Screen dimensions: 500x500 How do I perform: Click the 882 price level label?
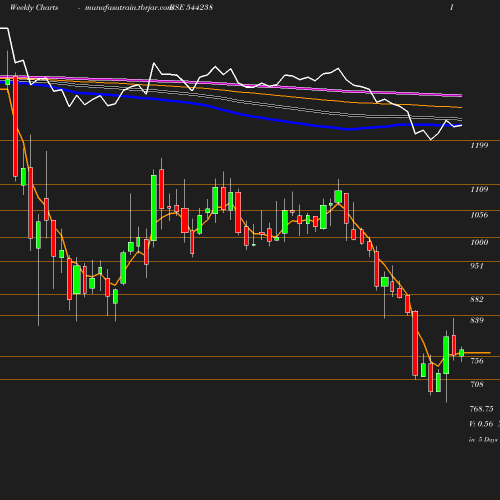coord(477,299)
